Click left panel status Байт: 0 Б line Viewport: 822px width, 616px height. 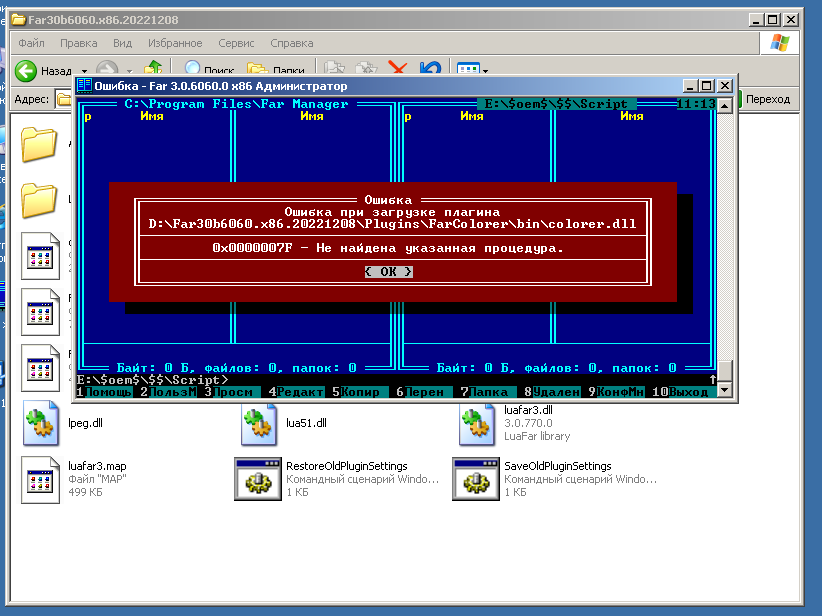[x=236, y=368]
